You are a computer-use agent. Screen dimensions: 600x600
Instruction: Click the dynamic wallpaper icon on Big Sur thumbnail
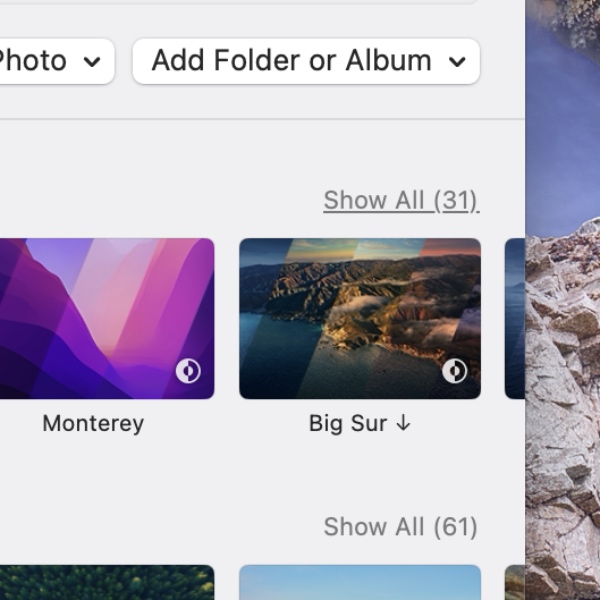(x=455, y=371)
